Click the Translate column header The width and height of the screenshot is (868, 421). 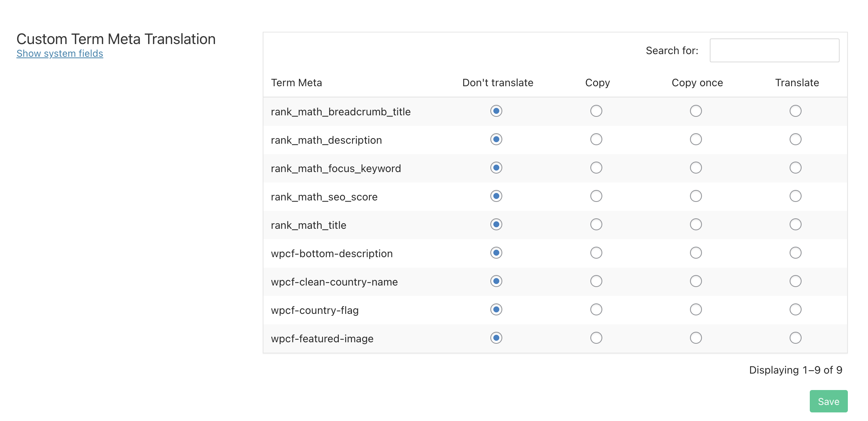click(797, 82)
